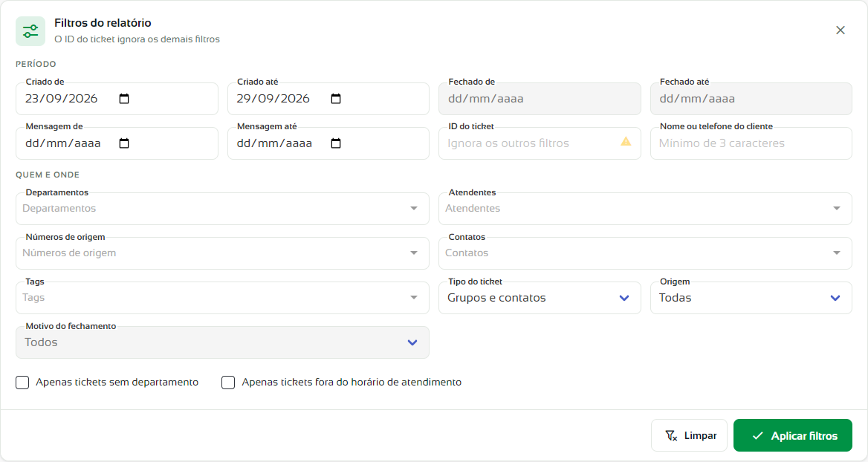868x462 pixels.
Task: Check Apenas tickets sem departamento
Action: (x=22, y=383)
